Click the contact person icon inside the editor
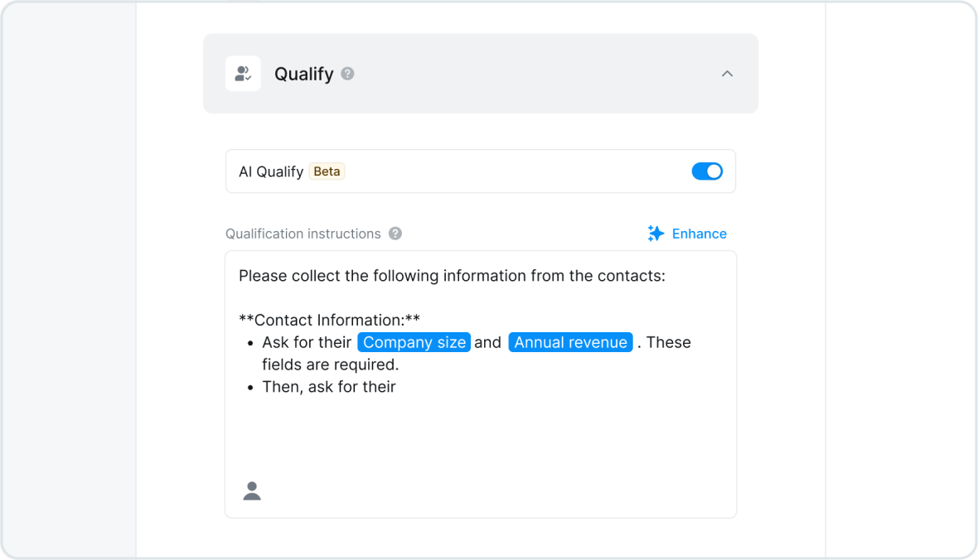 click(251, 490)
